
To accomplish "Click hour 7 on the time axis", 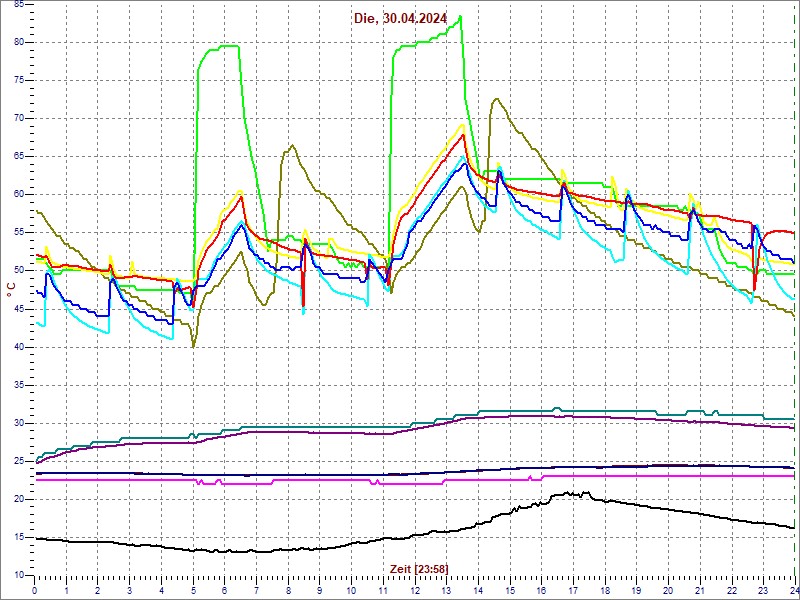I will [x=257, y=590].
